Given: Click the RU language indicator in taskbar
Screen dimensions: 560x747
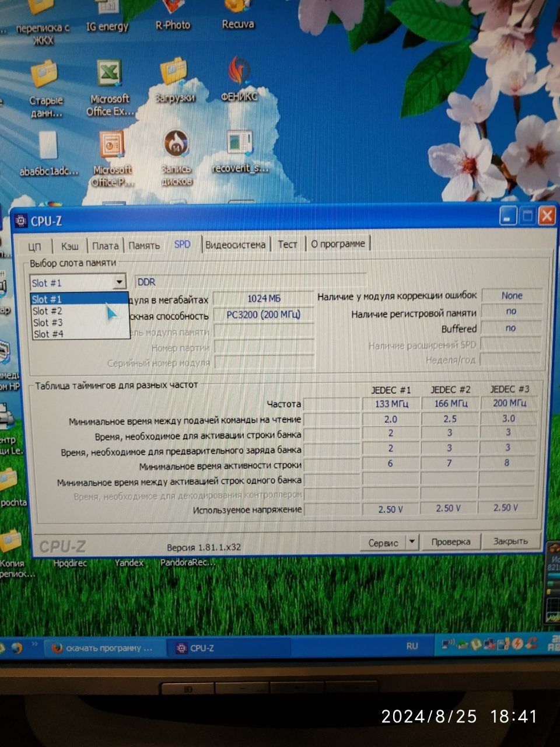Looking at the screenshot, I should [x=412, y=646].
